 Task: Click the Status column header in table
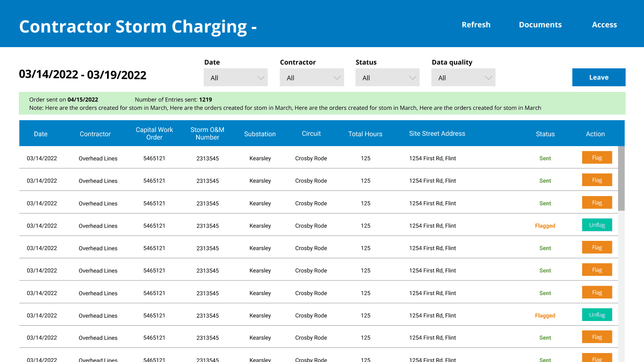[545, 134]
